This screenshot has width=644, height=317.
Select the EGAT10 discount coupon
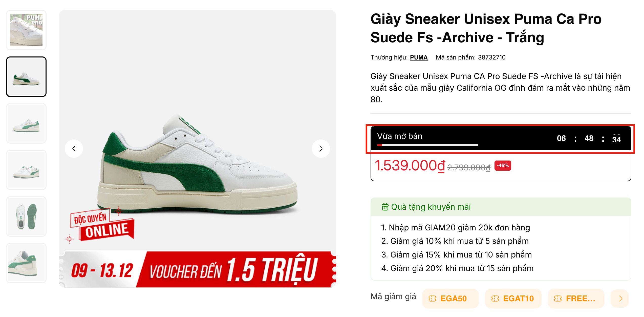(513, 299)
